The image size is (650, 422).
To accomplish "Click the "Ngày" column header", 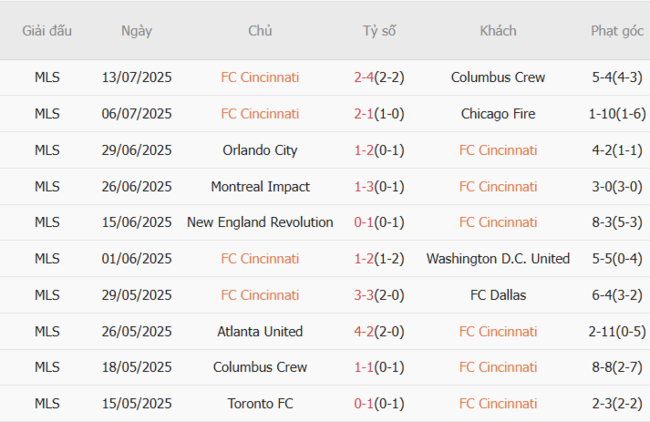I will [x=137, y=31].
